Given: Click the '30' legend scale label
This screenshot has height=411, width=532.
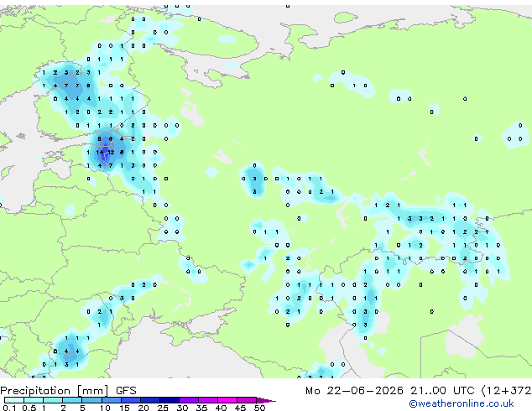Looking at the screenshot, I should point(182,408).
